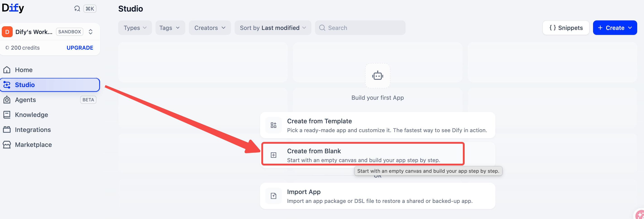Select Studio in the sidebar
The image size is (644, 219).
[50, 85]
